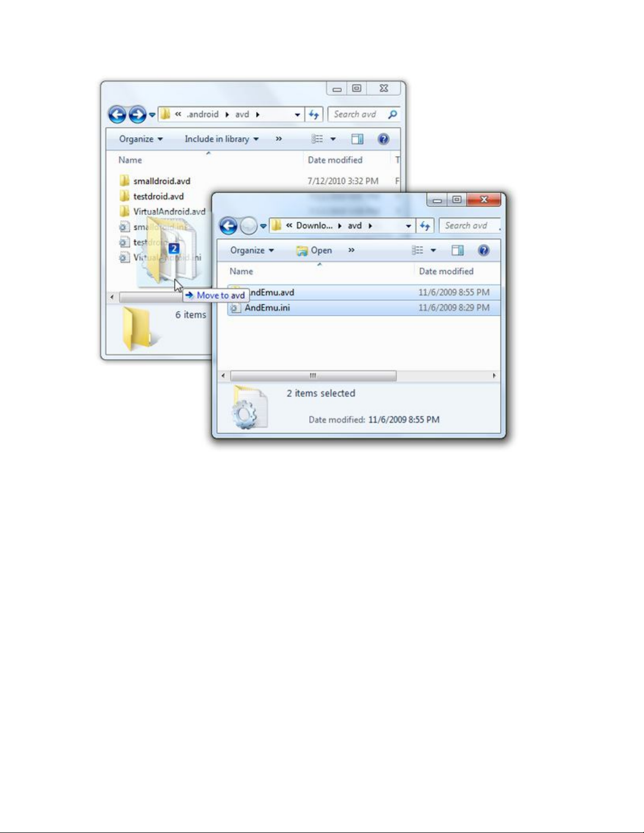Click the Back arrow in the Downloads avd window
The height and width of the screenshot is (833, 644).
[x=228, y=226]
